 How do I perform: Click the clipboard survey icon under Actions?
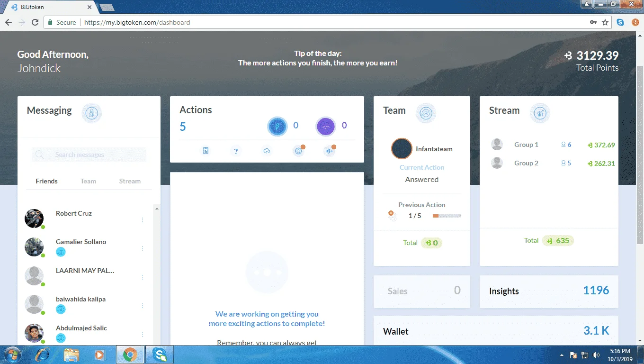[206, 151]
